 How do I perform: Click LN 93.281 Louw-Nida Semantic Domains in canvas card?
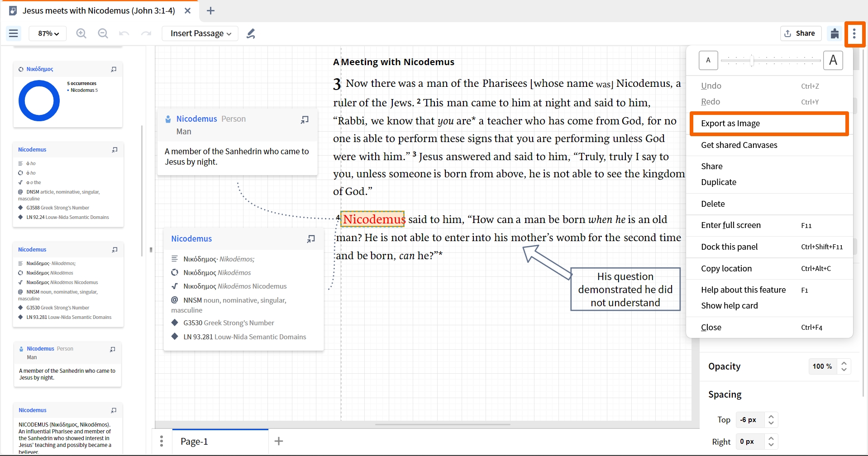pyautogui.click(x=245, y=337)
